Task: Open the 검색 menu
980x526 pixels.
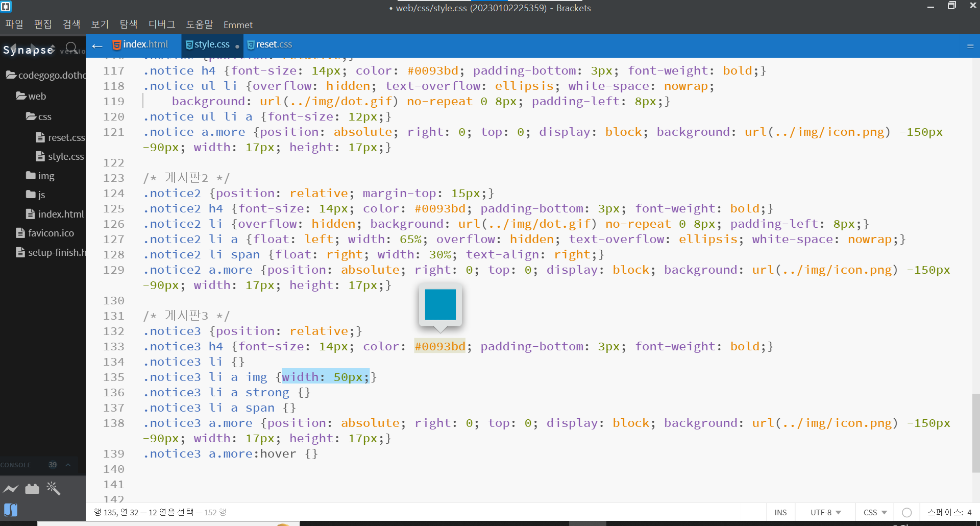Action: pyautogui.click(x=71, y=24)
